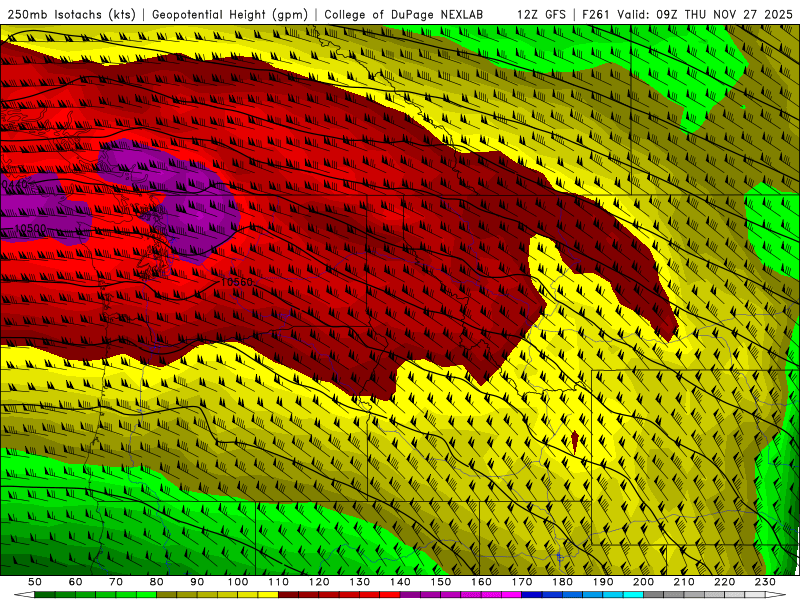Click the 'College of DuPage NEXLAB' text
This screenshot has height=600, width=800.
404,15
